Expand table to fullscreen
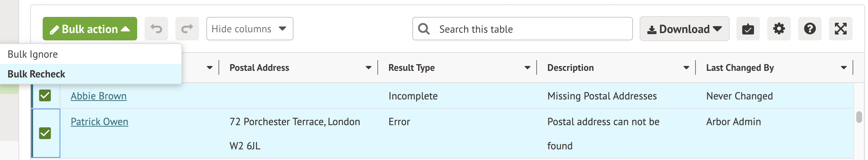Viewport: 868px width, 160px height. click(840, 29)
